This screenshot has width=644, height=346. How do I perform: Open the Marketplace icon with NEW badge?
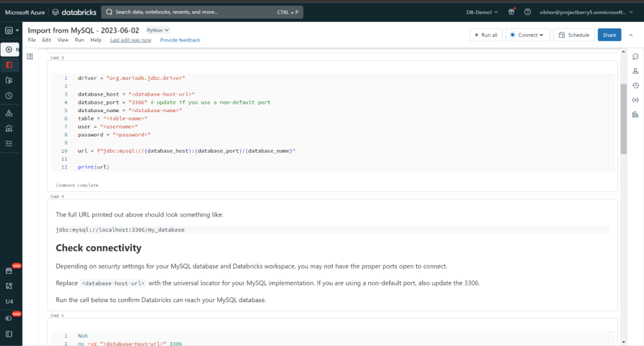pos(9,271)
